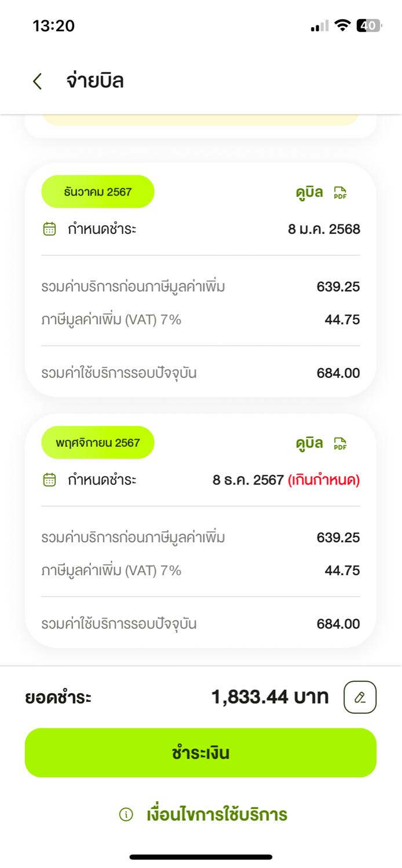Select the ธันวาคม 2567 month badge
This screenshot has width=402, height=868.
pyautogui.click(x=98, y=192)
